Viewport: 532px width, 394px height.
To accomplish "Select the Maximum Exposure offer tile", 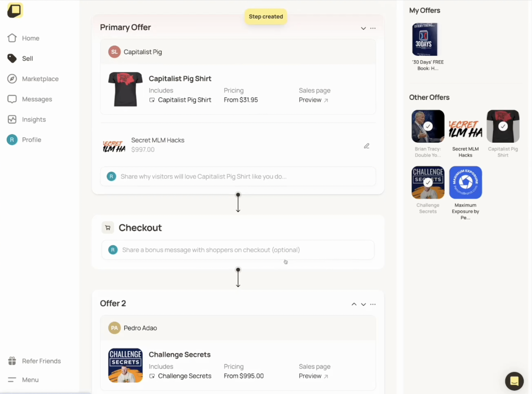I will click(465, 182).
